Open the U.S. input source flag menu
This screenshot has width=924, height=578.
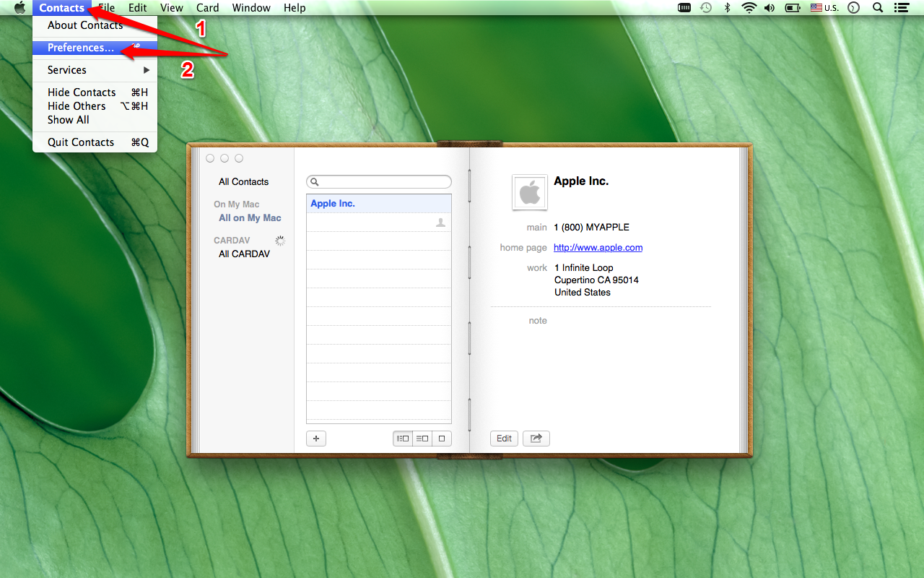824,8
